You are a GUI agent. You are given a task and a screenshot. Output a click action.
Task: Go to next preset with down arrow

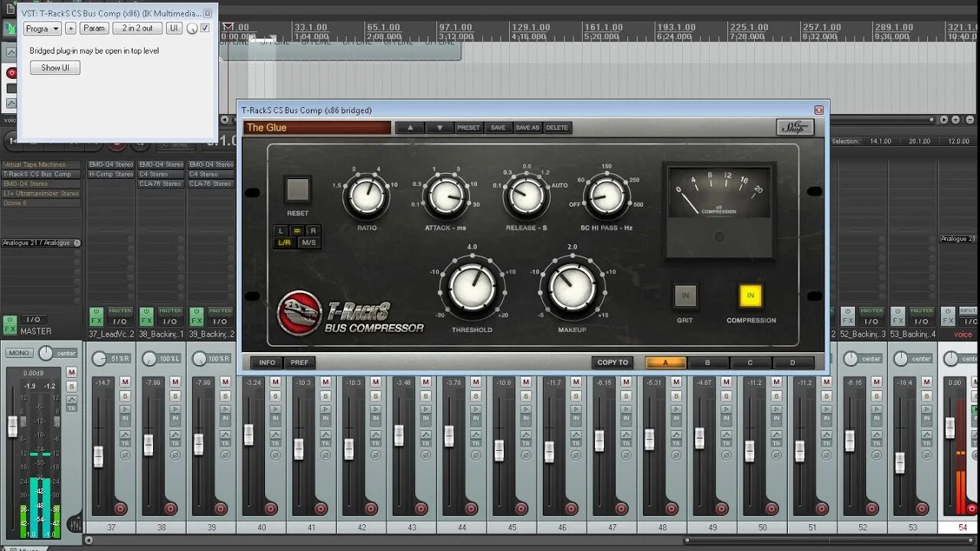(x=439, y=128)
